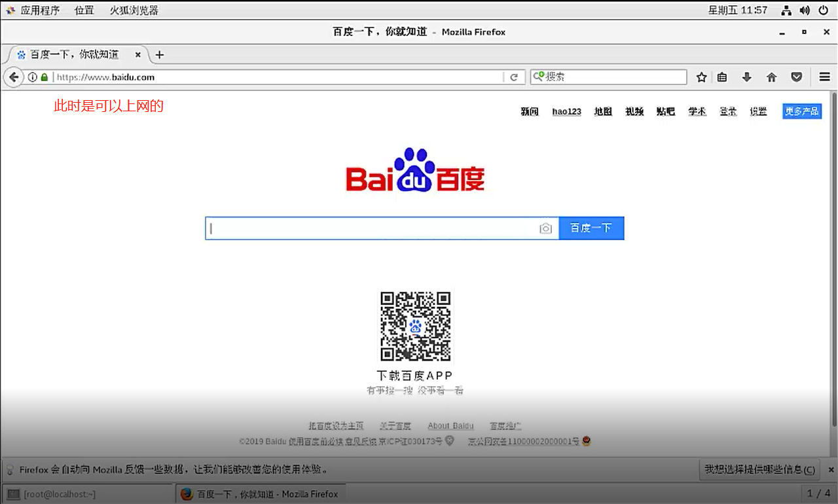
Task: Click the 百度一下 search button
Action: [x=591, y=228]
